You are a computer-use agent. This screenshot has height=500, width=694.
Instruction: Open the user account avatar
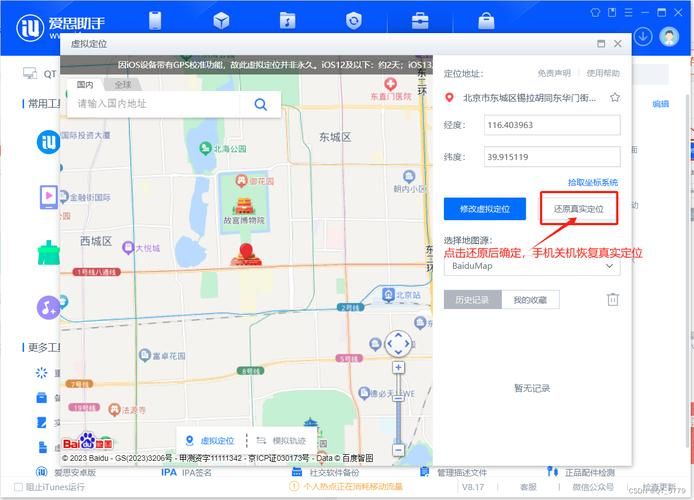(669, 37)
